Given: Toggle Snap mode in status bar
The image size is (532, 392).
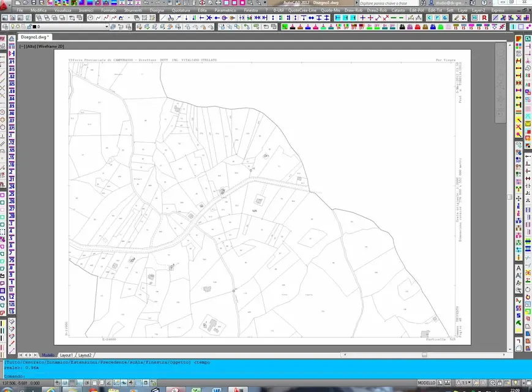Looking at the screenshot, I should click(x=64, y=383).
